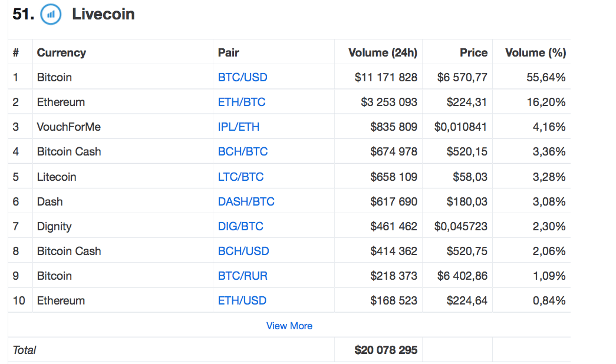
Task: Click the Pair column header
Action: click(228, 52)
